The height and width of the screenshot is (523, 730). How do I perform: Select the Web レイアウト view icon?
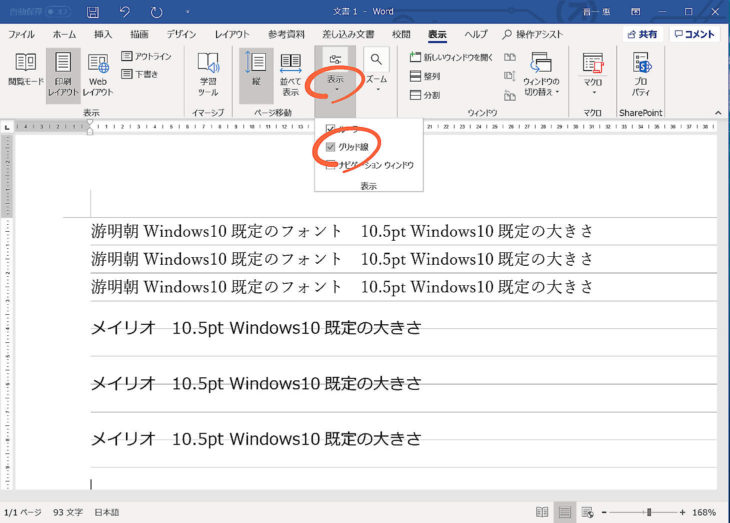tap(97, 73)
